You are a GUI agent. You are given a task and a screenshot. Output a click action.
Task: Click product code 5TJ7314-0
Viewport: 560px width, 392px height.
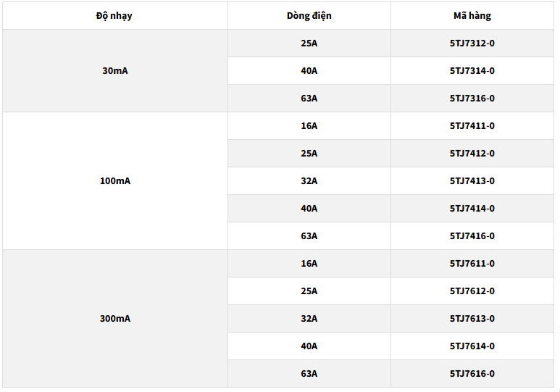pyautogui.click(x=472, y=71)
